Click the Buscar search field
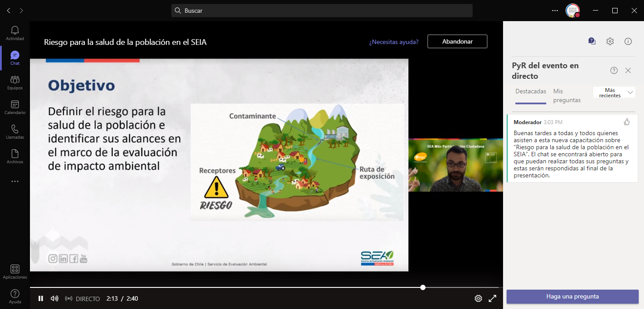The image size is (644, 309). (322, 11)
